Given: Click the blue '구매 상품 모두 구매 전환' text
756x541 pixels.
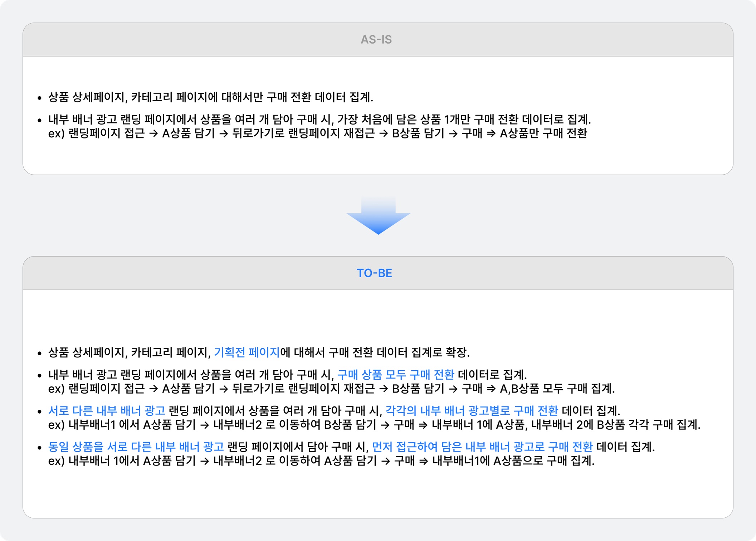Looking at the screenshot, I should (x=395, y=375).
